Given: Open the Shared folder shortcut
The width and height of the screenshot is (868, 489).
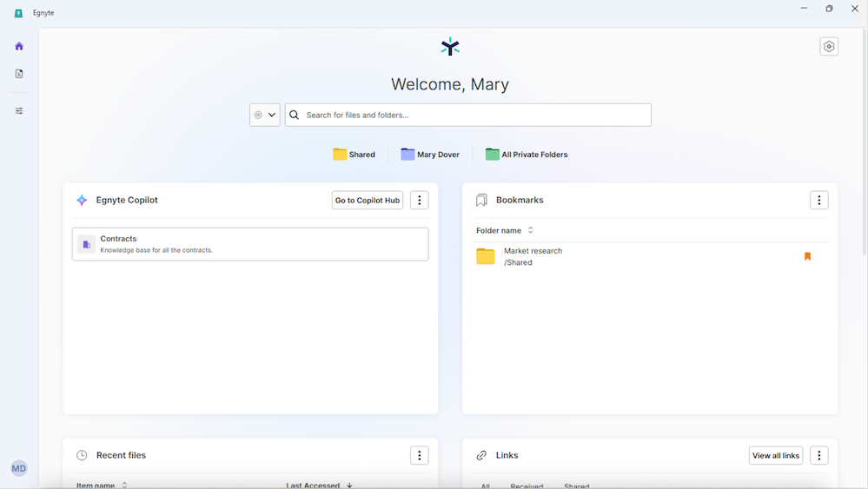Looking at the screenshot, I should coord(354,155).
